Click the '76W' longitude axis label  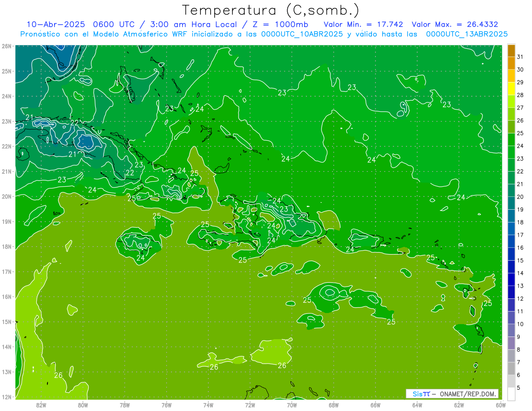point(167,405)
